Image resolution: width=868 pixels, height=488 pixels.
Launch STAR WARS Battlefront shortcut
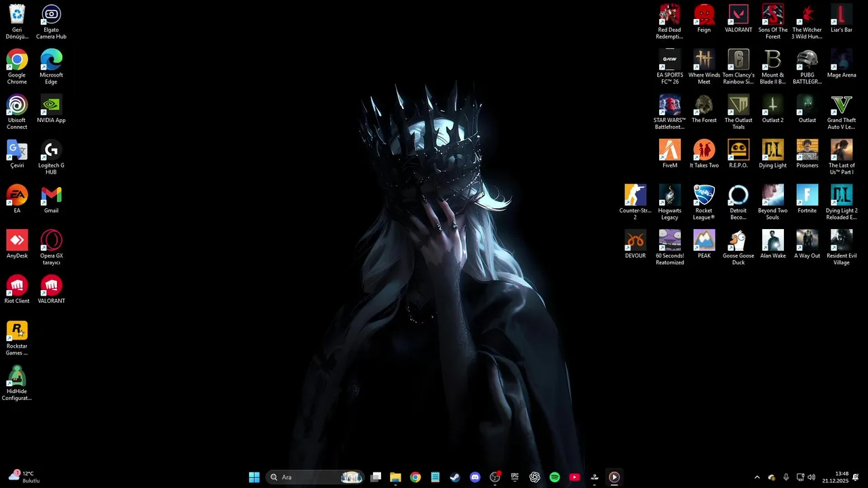click(669, 113)
